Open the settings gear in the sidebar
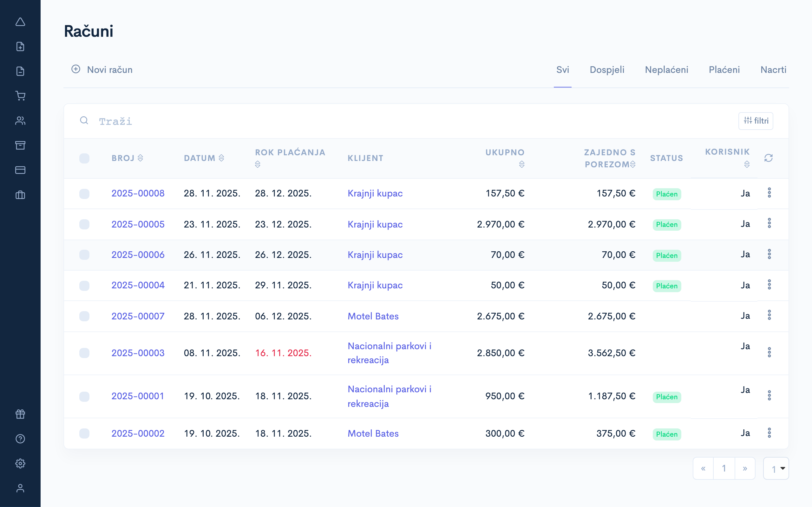Viewport: 812px width, 507px height. click(x=21, y=463)
